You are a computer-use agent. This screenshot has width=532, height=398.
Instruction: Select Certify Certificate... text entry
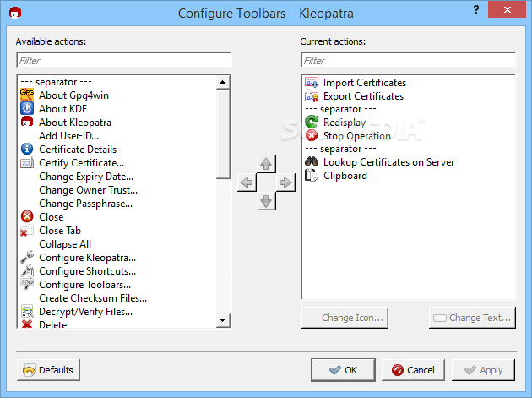[x=81, y=163]
